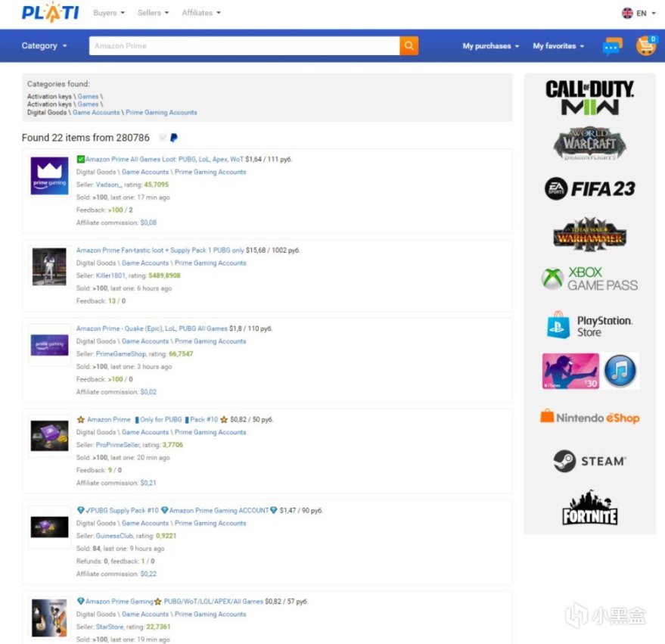
Task: Open the Buyers menu
Action: click(x=109, y=13)
